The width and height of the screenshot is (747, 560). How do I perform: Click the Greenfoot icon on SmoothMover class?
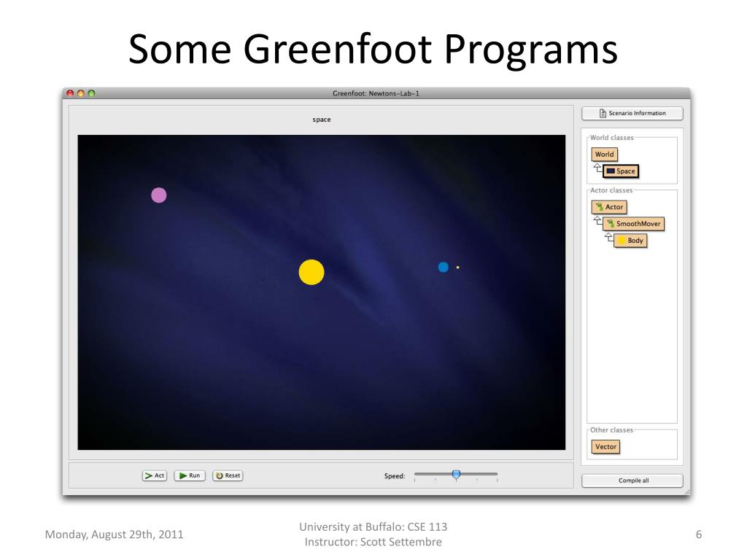pos(611,223)
